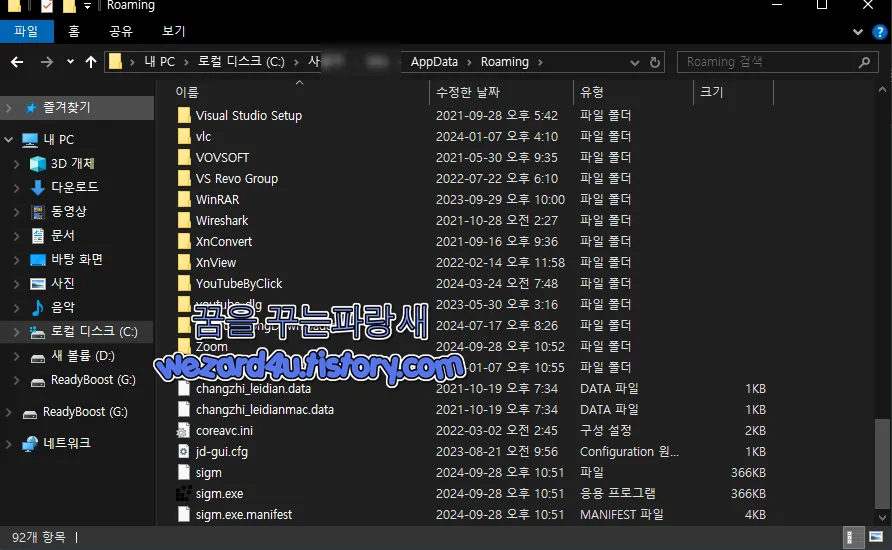Screen dimensions: 892x550
Task: Expand 로컬 디스크 (C:) tree node
Action: [16, 332]
